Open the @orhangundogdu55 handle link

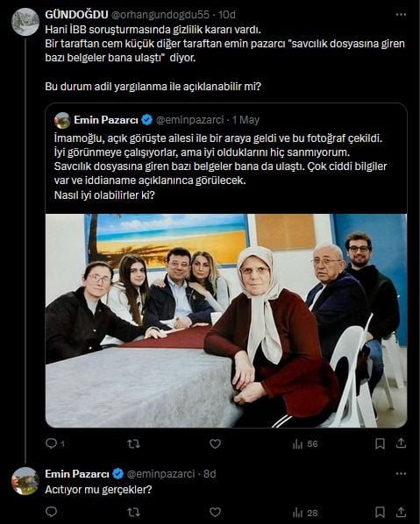pos(160,15)
